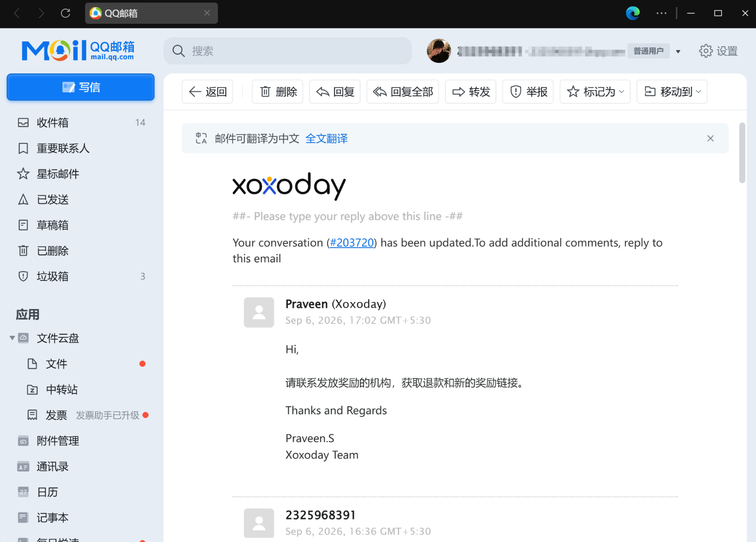
Task: Click 举报 report button
Action: [x=528, y=91]
